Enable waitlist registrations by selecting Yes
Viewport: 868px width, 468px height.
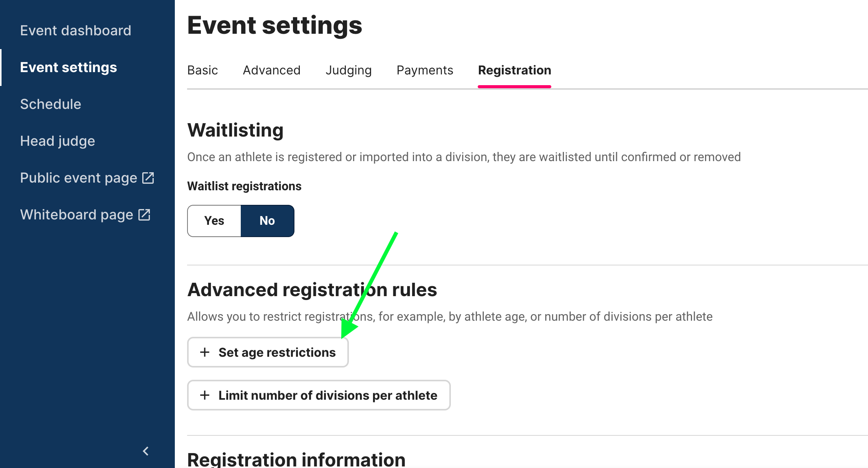(x=214, y=221)
